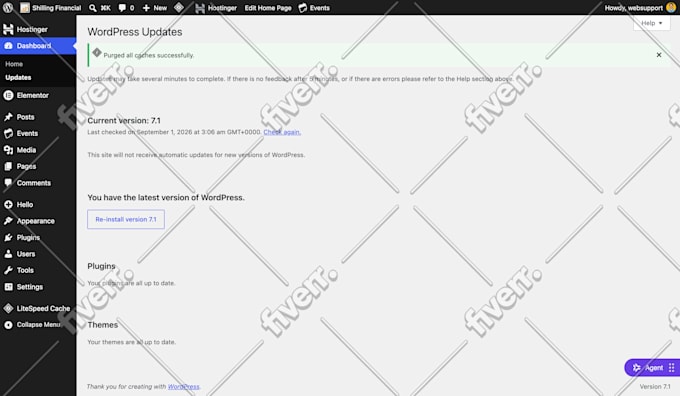The height and width of the screenshot is (396, 680).
Task: Click the Media sidebar icon
Action: pos(8,150)
